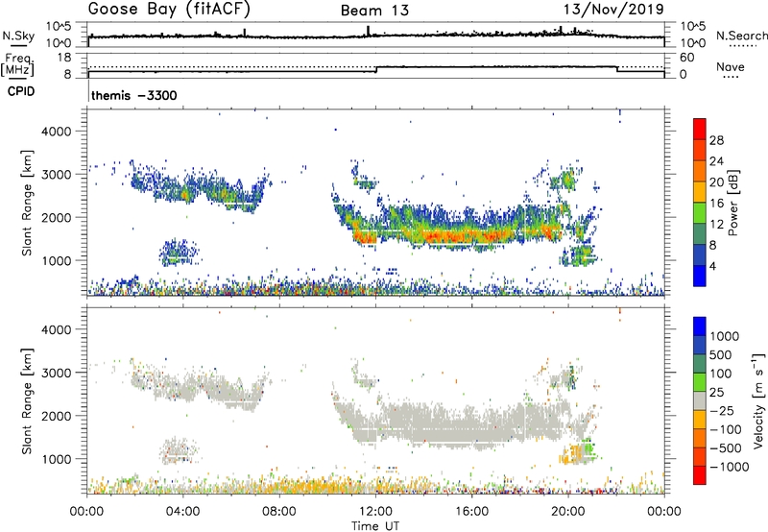This screenshot has width=768, height=532.
Task: Click the '-1000' label on Velocity color bar
Action: click(729, 467)
